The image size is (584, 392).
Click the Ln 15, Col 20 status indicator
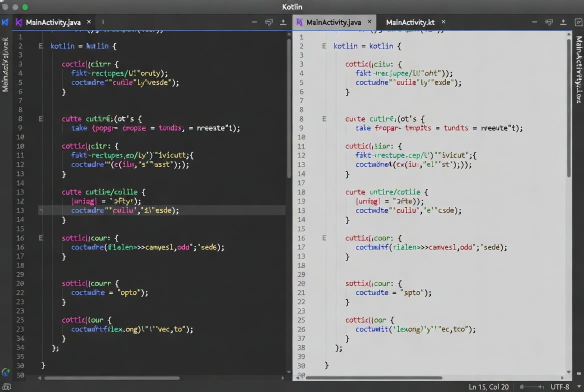point(488,386)
